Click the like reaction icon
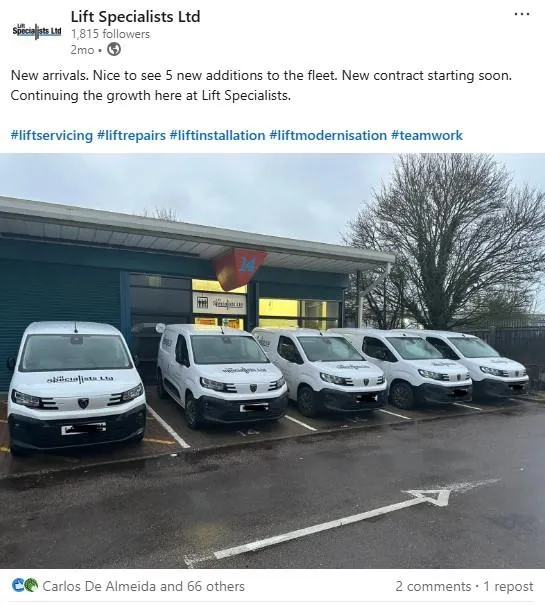 pos(18,585)
